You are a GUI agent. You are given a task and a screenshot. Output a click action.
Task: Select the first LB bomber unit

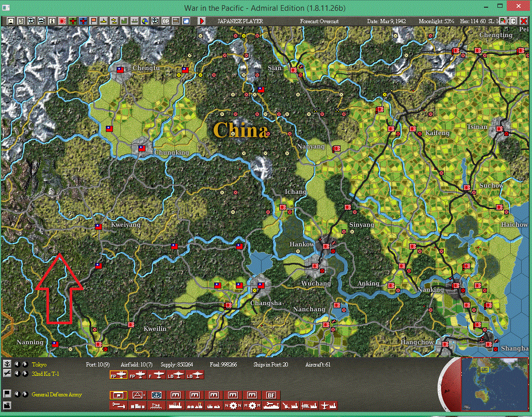[x=175, y=375]
